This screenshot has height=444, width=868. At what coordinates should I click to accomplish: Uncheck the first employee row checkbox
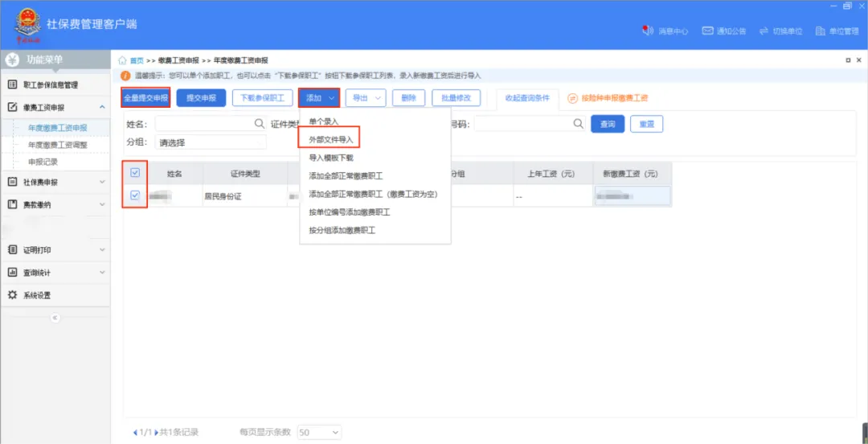[x=134, y=195]
